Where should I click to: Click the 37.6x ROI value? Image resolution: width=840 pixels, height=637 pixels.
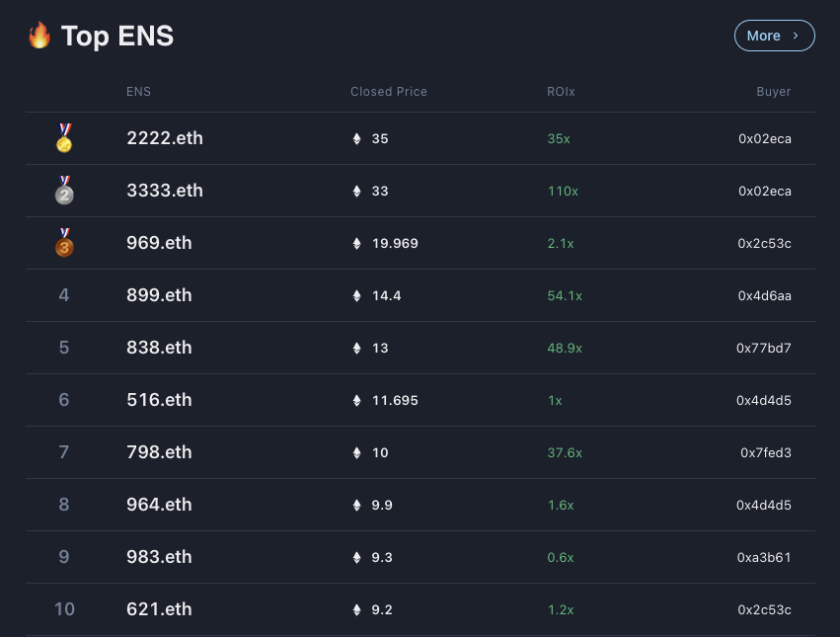[x=565, y=452]
